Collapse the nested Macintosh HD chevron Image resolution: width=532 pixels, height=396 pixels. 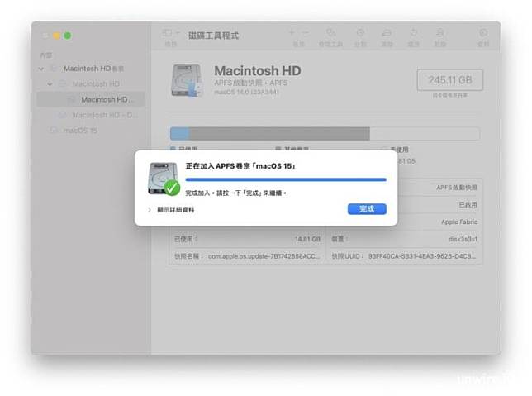(x=50, y=83)
